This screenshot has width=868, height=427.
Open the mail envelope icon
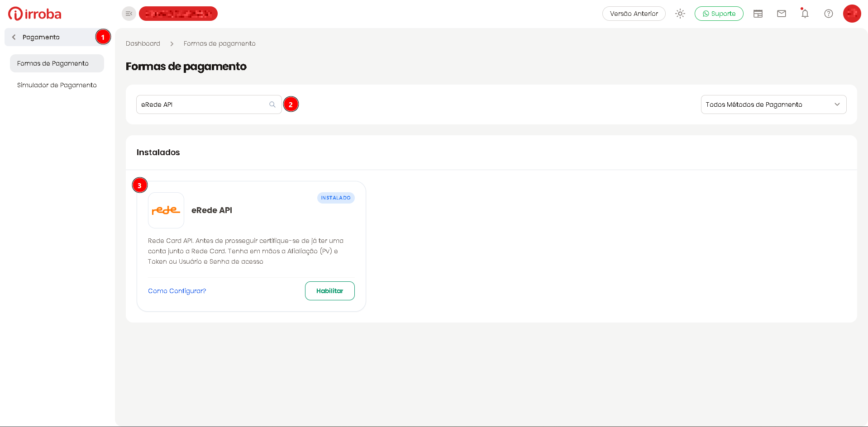781,14
